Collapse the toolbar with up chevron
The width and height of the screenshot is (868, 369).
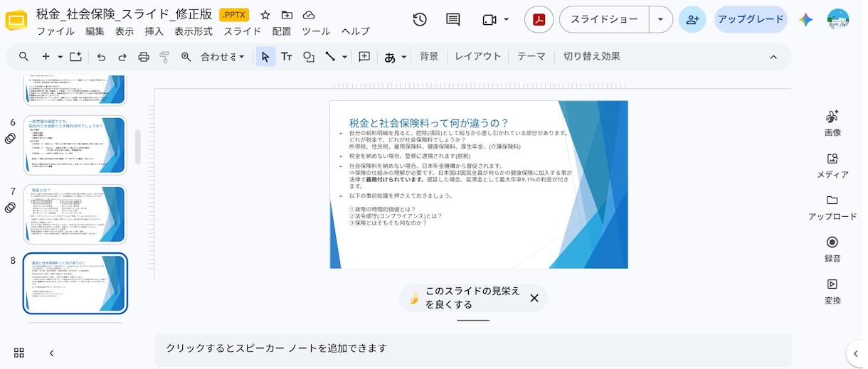point(773,57)
